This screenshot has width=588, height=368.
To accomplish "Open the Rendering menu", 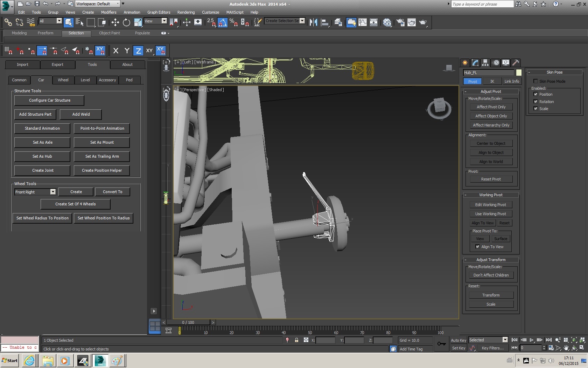I will (186, 12).
